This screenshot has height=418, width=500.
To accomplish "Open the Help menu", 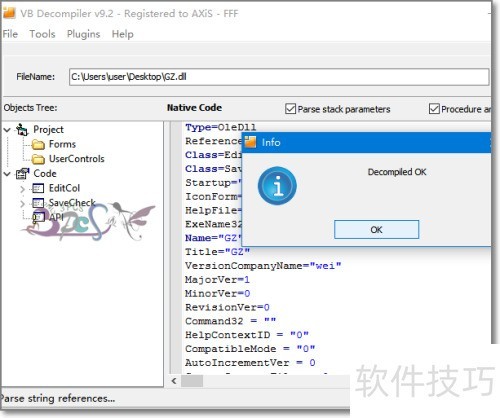I will pos(123,34).
